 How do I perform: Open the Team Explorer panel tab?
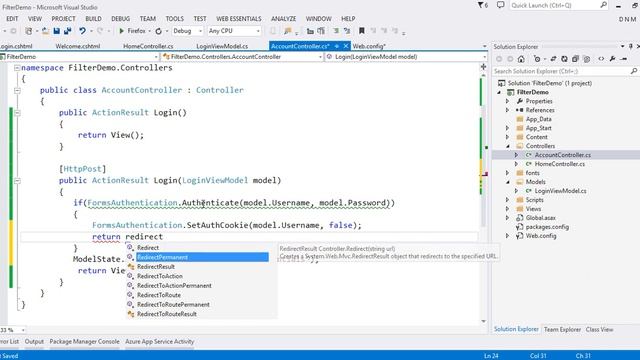562,329
